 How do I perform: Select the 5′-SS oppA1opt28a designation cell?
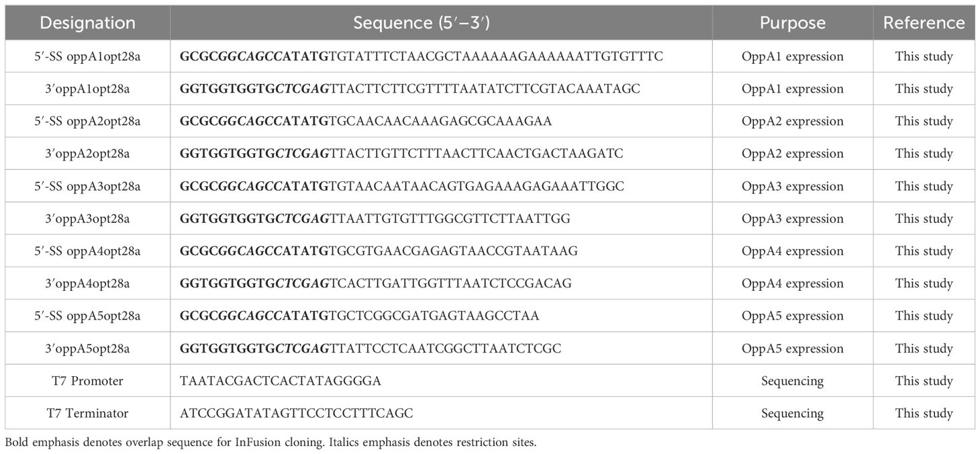[x=87, y=56]
